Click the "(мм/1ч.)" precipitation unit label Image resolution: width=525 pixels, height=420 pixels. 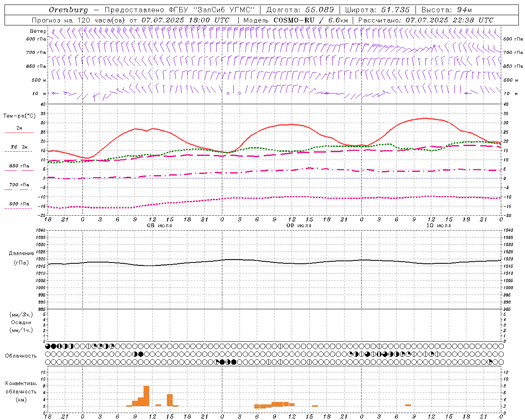(x=21, y=330)
